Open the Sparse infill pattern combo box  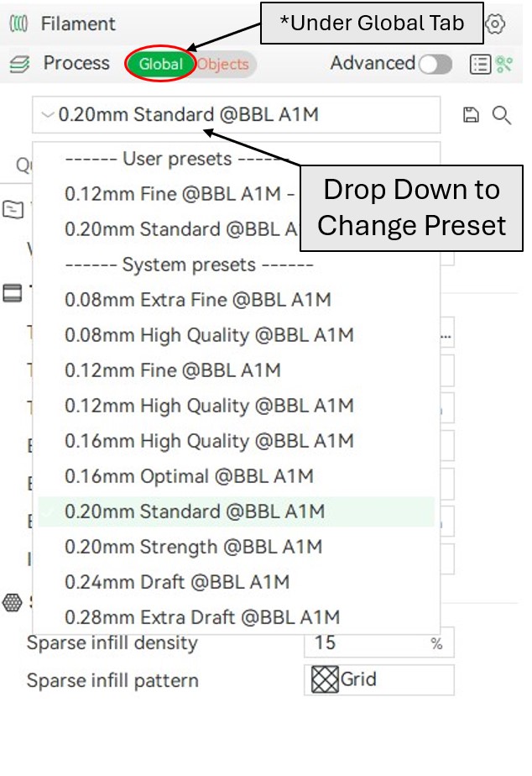pyautogui.click(x=379, y=679)
